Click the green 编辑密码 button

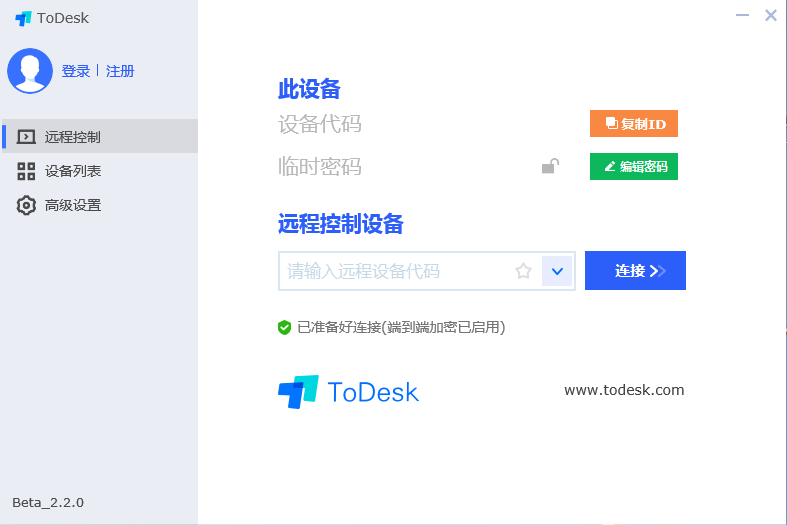pyautogui.click(x=634, y=166)
